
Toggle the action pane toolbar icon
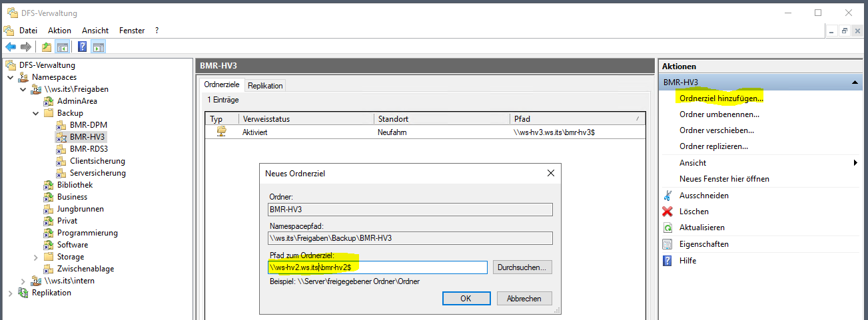(x=99, y=47)
